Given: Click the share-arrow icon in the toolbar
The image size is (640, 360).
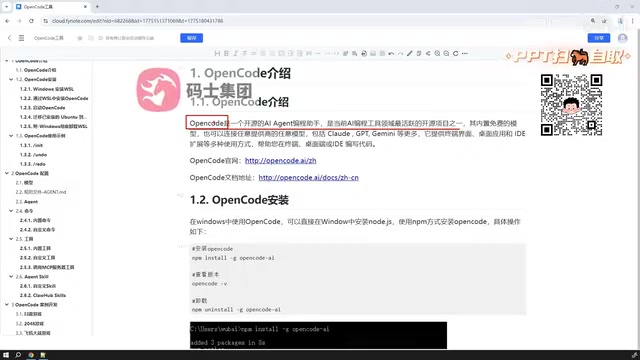Looking at the screenshot, I should pyautogui.click(x=428, y=53).
